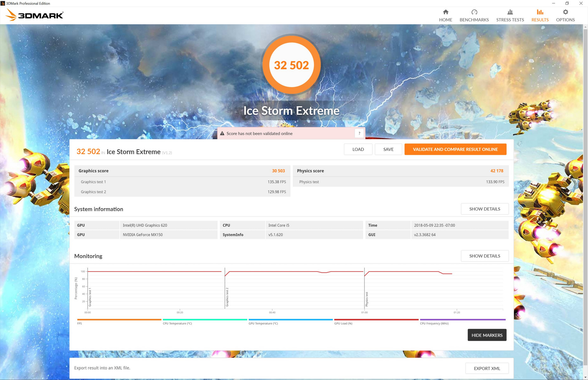588x380 pixels.
Task: Select SystemInfo version v5.1.620
Action: [275, 235]
